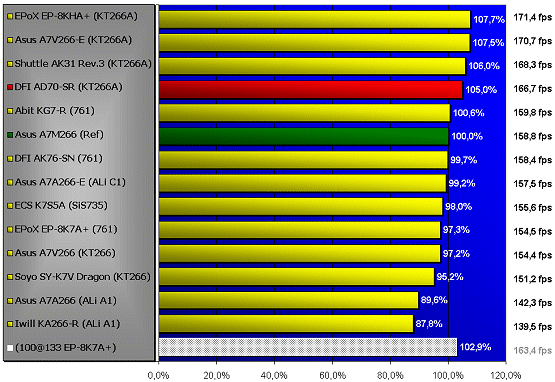The height and width of the screenshot is (382, 555).
Task: Click the Asus A7V266-E (KT266A) label
Action: coord(73,40)
